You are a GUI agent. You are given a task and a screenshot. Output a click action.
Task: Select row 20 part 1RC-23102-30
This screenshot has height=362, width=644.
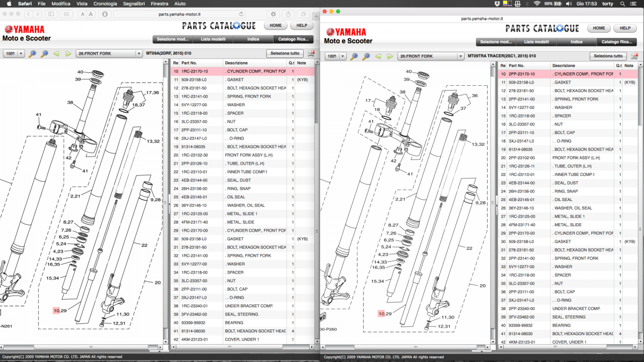pos(242,155)
